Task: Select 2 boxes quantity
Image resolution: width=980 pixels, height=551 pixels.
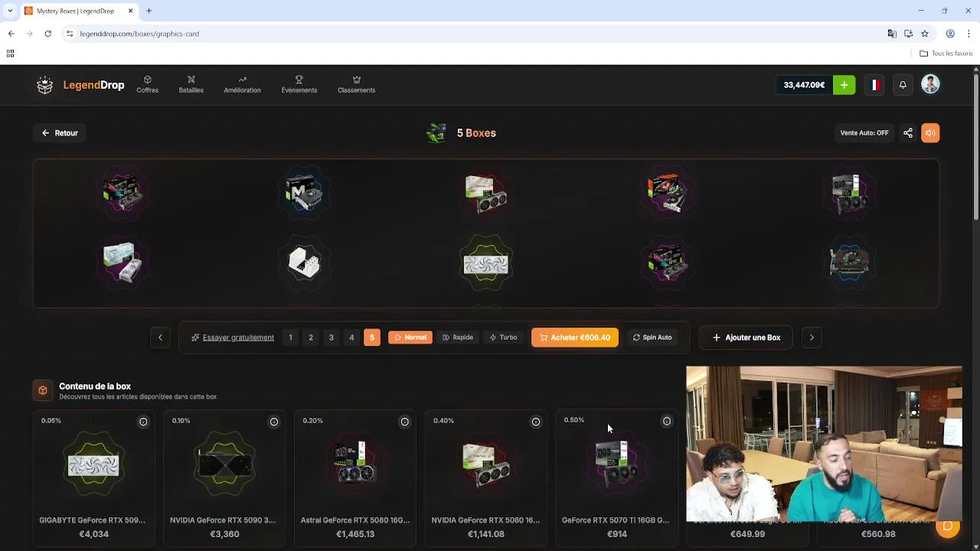Action: click(x=311, y=337)
